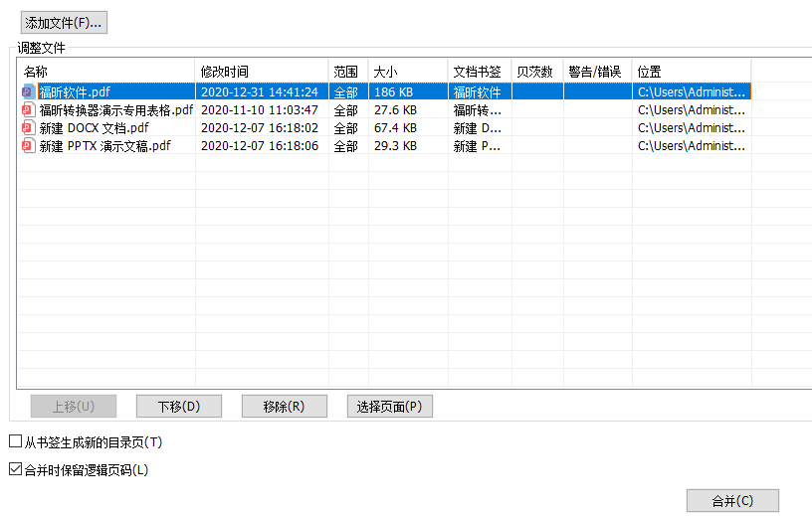
Task: Open 选择页面(P) page selection
Action: (x=389, y=407)
